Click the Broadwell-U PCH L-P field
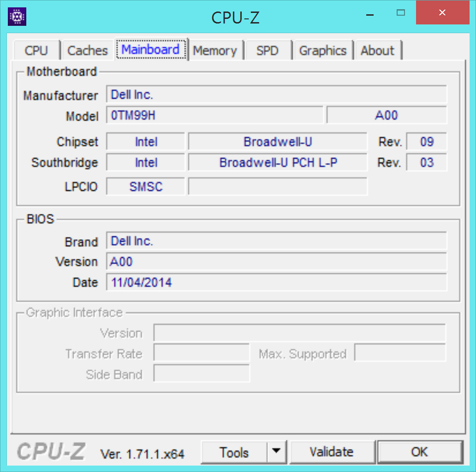Image resolution: width=476 pixels, height=472 pixels. (278, 163)
